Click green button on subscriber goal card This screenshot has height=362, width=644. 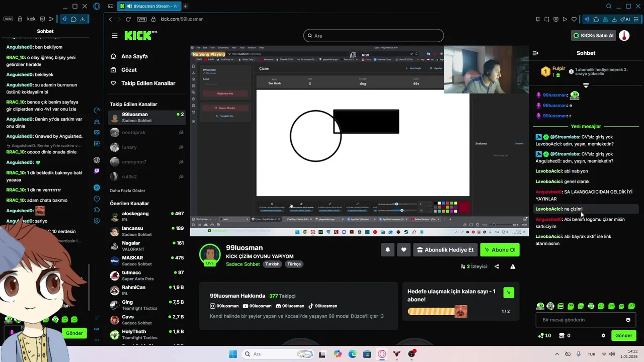point(509,292)
